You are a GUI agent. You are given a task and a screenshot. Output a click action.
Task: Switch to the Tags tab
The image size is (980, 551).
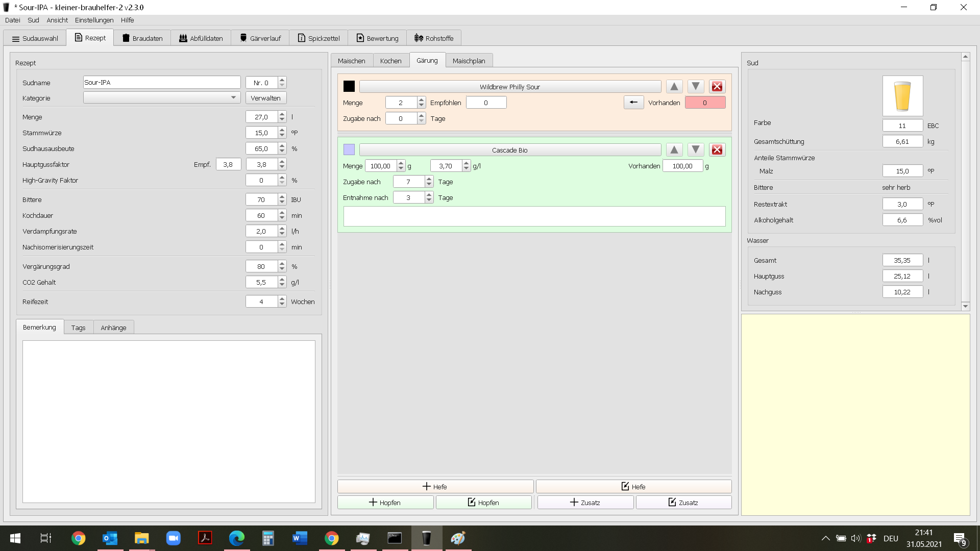click(78, 328)
